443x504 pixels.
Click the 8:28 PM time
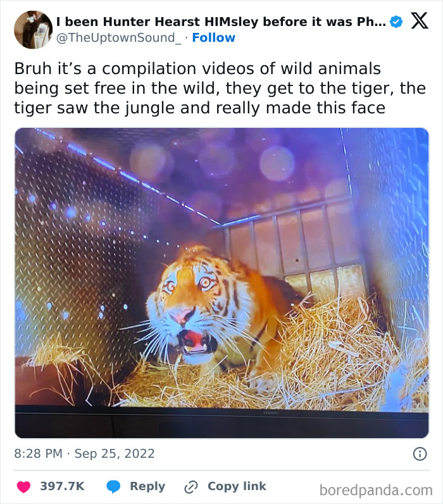click(x=39, y=453)
